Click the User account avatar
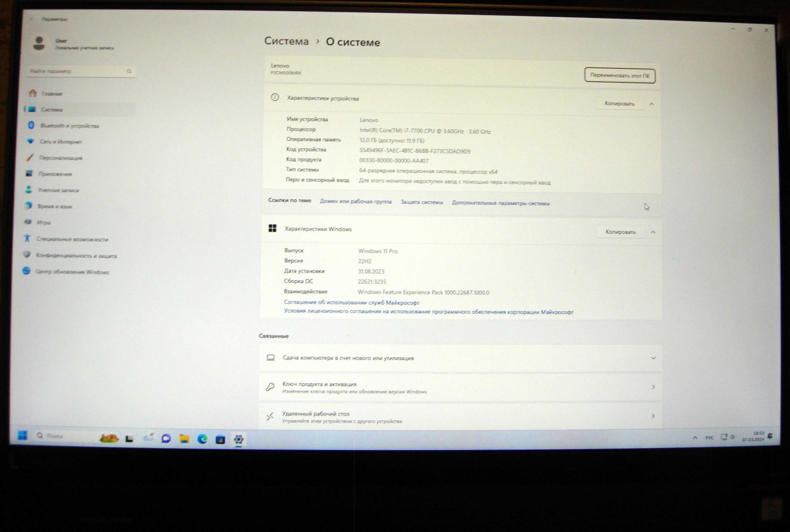790x532 pixels. click(x=39, y=43)
